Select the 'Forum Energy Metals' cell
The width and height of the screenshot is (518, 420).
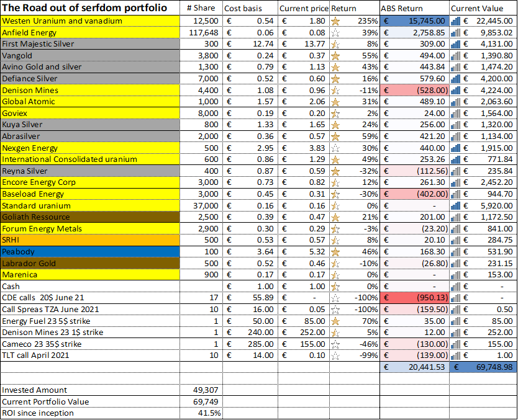point(90,229)
